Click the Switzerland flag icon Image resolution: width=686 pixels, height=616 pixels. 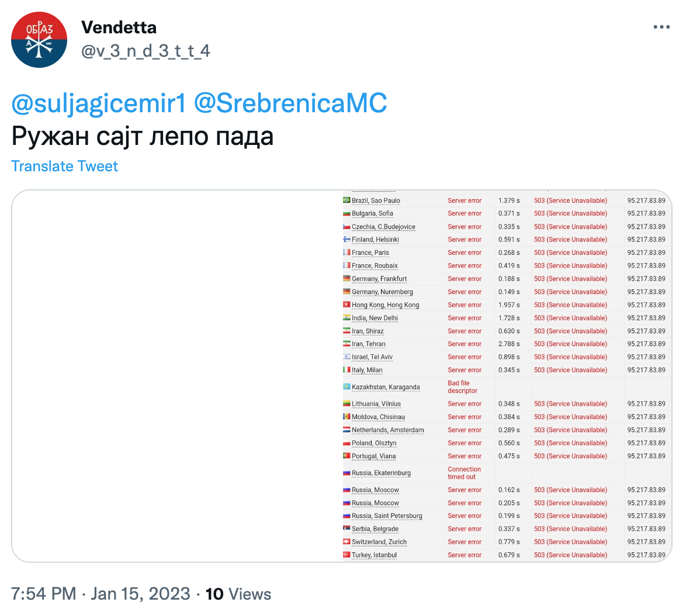pyautogui.click(x=347, y=542)
